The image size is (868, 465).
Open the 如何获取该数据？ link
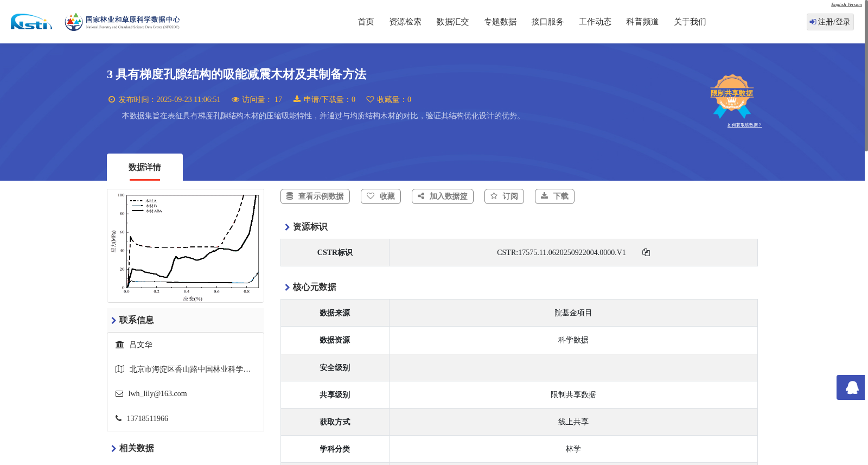[x=744, y=125]
